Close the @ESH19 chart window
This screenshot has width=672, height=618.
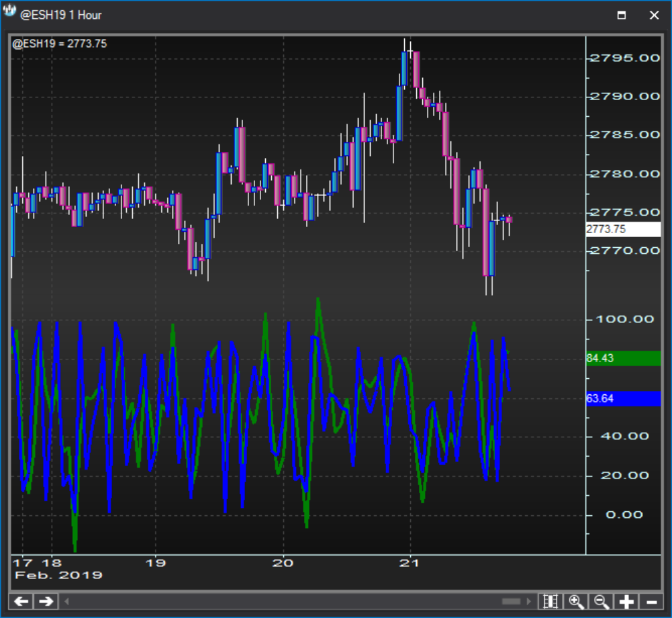tap(654, 15)
